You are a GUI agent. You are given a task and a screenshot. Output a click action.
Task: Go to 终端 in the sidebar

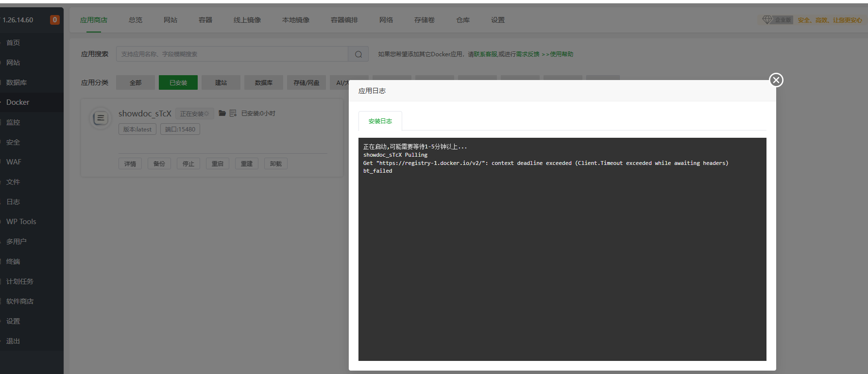tap(13, 261)
